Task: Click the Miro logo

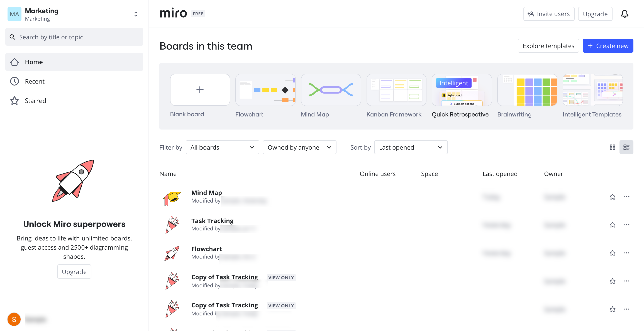Action: 173,13
